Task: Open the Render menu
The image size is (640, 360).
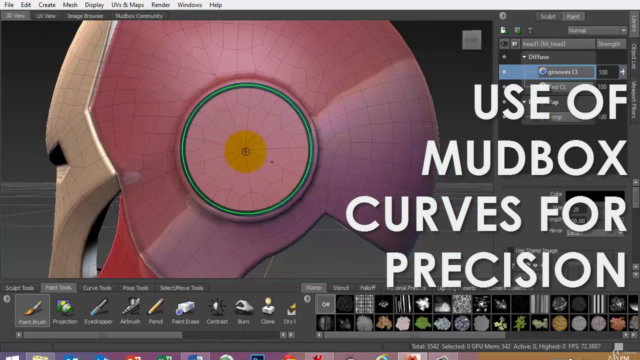Action: [160, 5]
